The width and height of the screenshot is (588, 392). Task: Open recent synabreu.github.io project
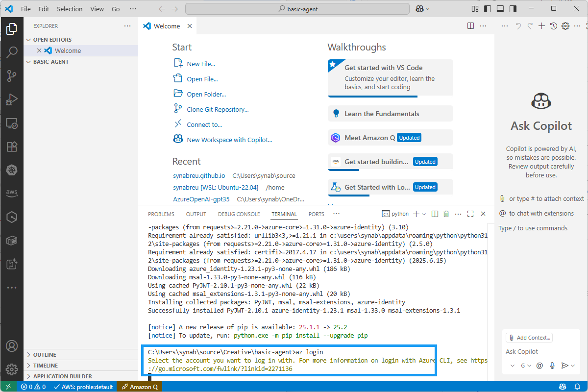tap(199, 175)
